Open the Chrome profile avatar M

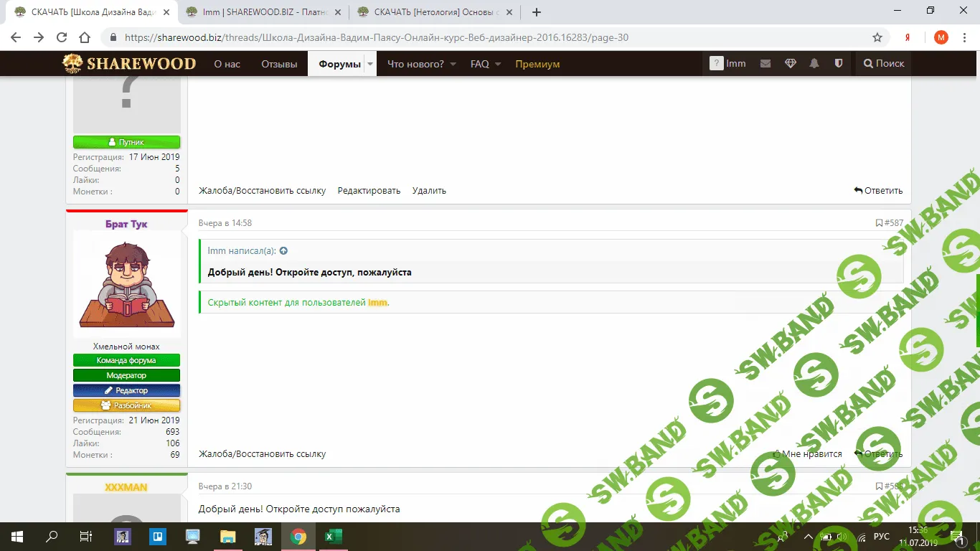tap(941, 37)
